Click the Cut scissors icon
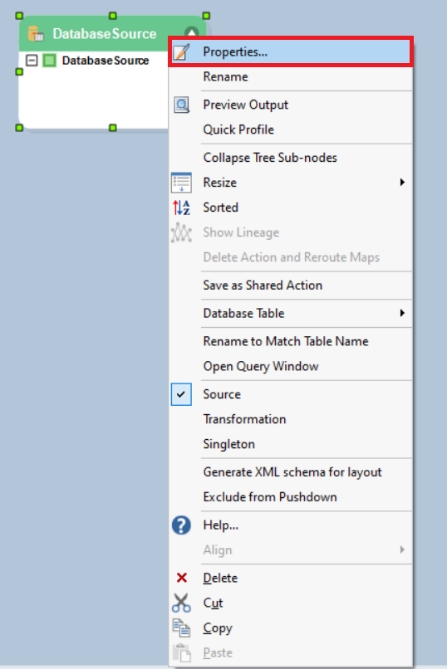 point(181,603)
